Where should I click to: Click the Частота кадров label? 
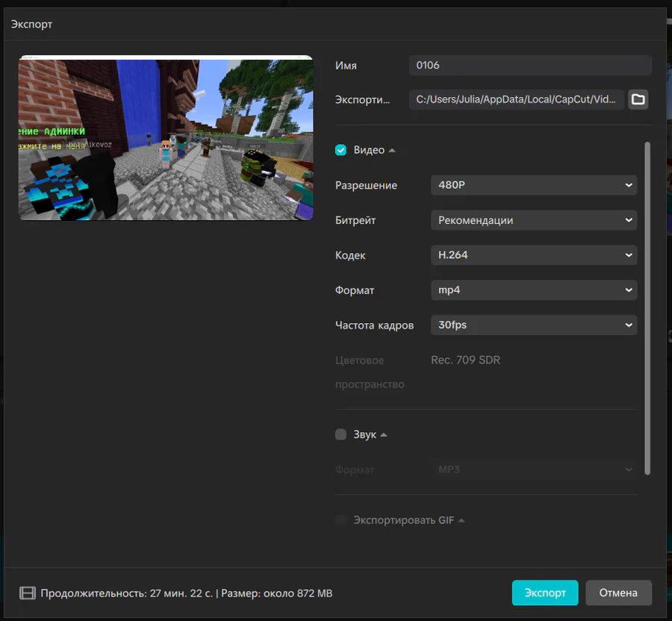(x=375, y=325)
